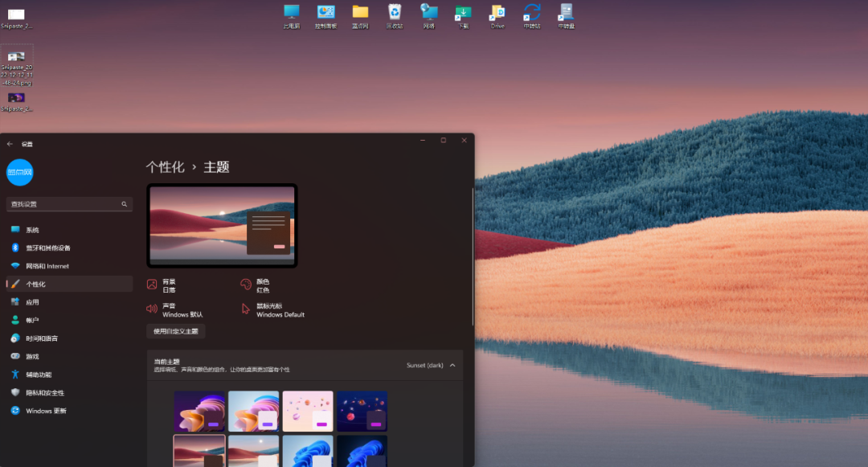The height and width of the screenshot is (467, 868).
Task: Click the magnifier icon in 查找设置 box
Action: click(x=124, y=204)
